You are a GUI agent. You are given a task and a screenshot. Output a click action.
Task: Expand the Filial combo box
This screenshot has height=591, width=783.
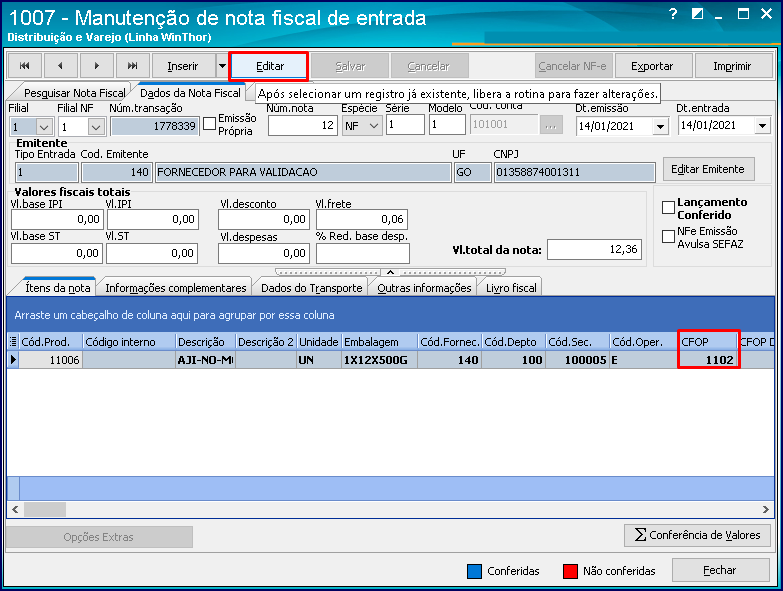[44, 127]
